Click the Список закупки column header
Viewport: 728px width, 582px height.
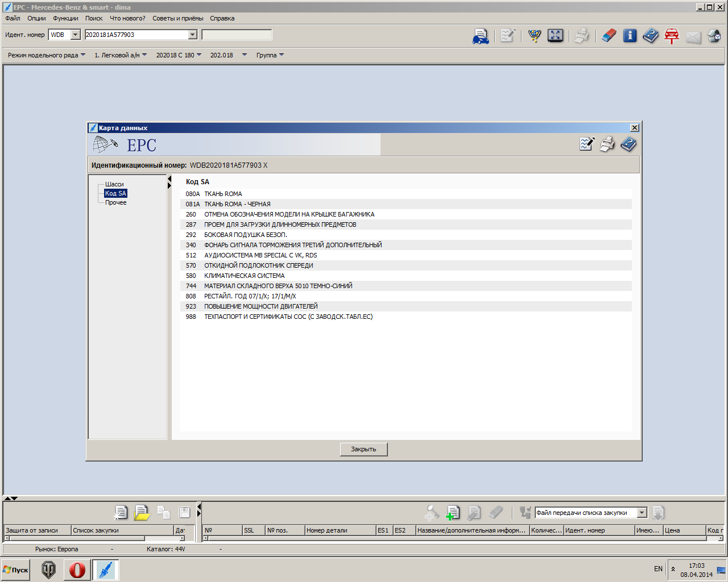(122, 530)
